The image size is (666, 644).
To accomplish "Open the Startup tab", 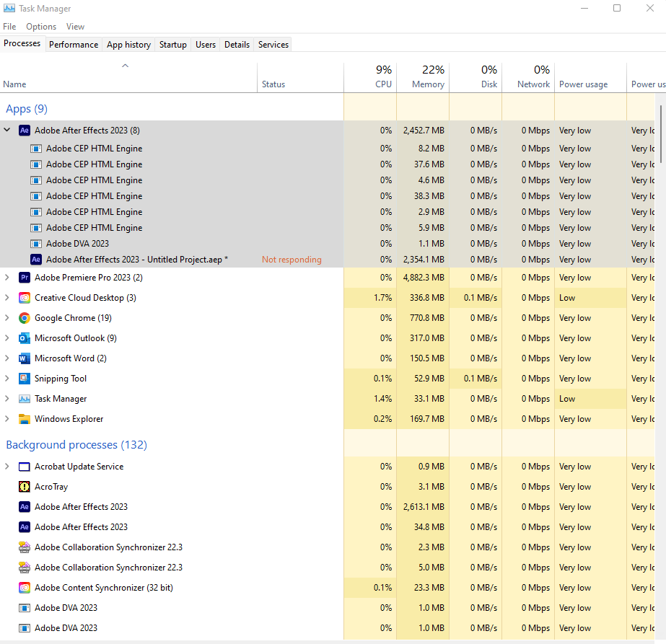I will tap(173, 45).
